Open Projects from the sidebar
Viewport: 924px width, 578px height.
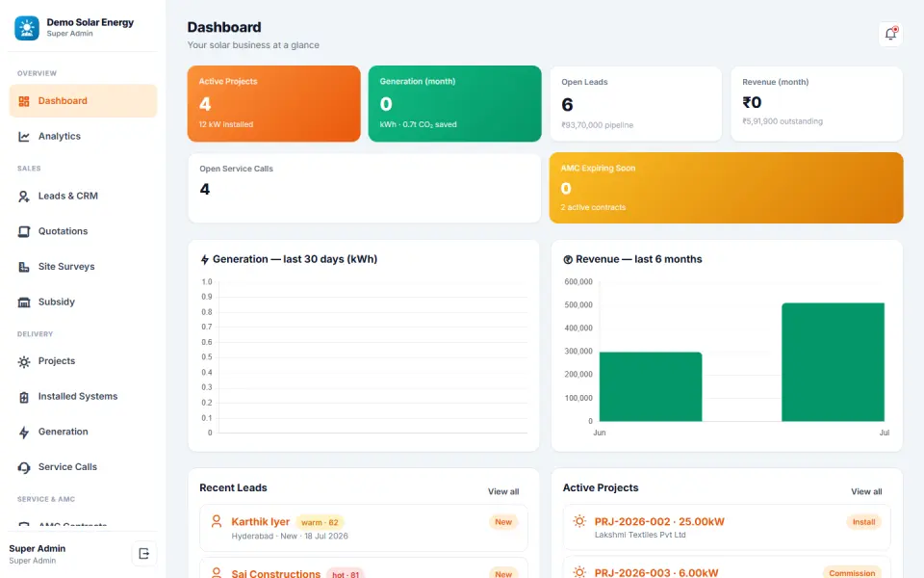[x=83, y=361]
